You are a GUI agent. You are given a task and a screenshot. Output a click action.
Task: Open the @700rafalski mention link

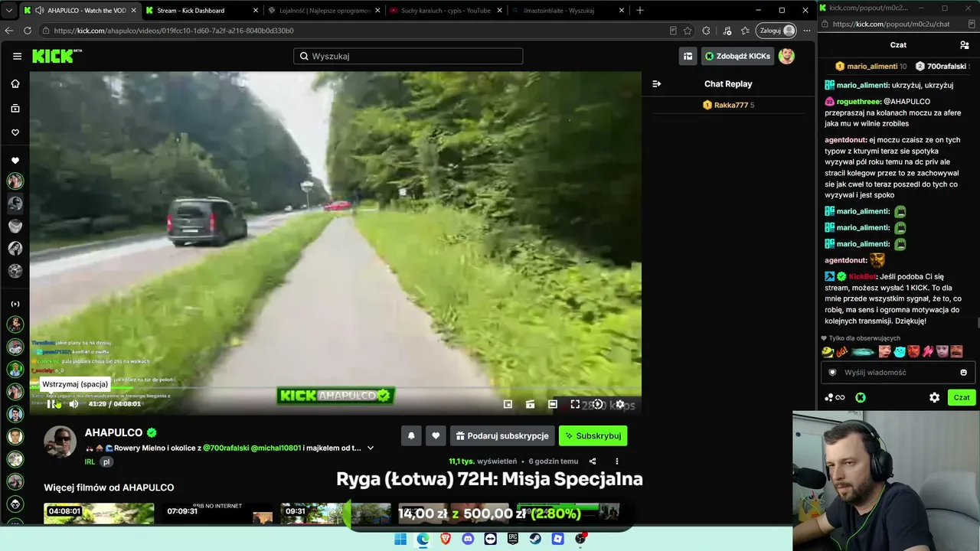pyautogui.click(x=225, y=448)
